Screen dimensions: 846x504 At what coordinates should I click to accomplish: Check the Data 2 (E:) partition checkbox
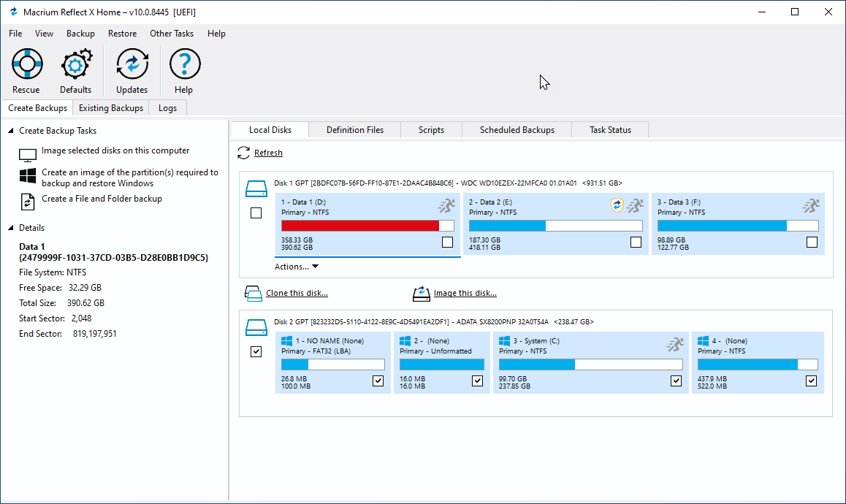[x=636, y=243]
